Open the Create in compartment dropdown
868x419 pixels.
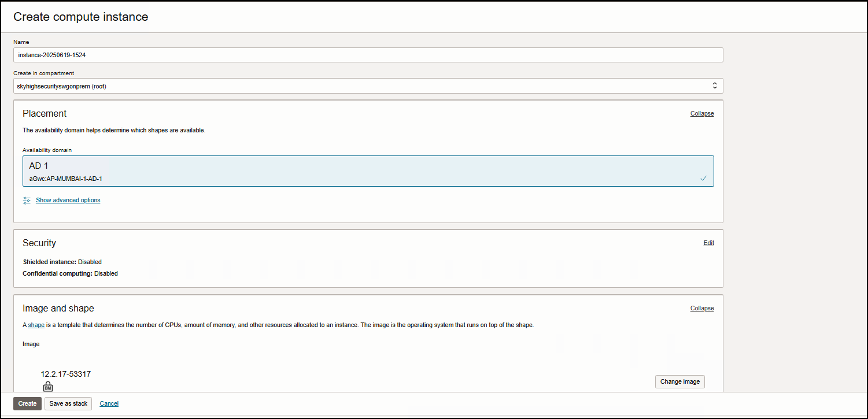[368, 86]
